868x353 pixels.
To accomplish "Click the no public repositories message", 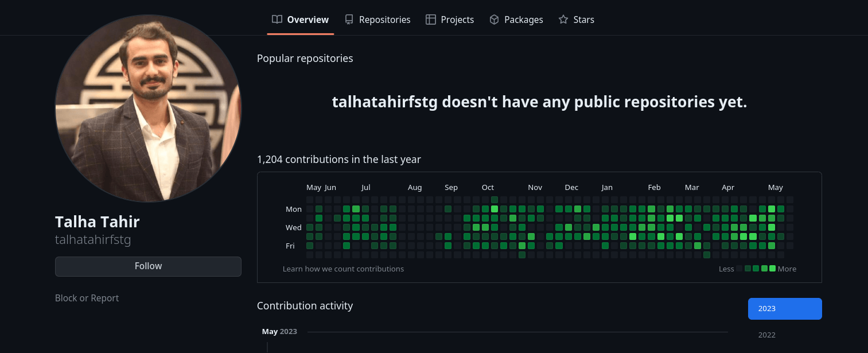I will (539, 102).
